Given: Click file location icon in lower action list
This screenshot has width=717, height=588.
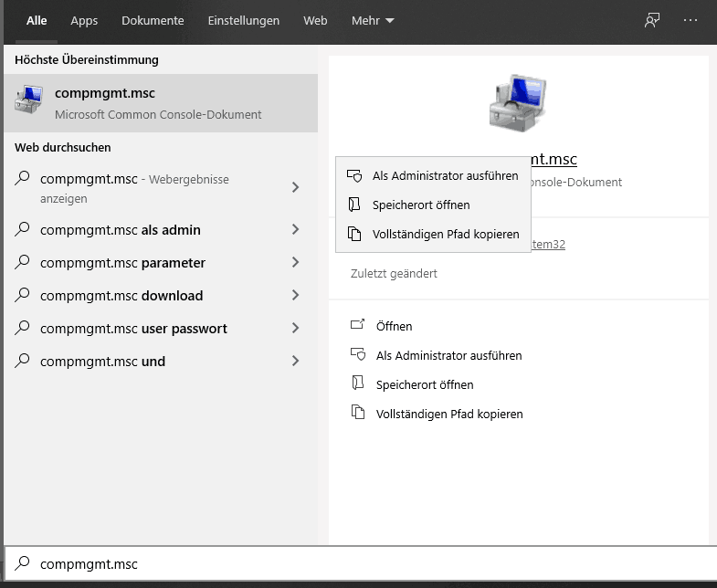Looking at the screenshot, I should (357, 383).
